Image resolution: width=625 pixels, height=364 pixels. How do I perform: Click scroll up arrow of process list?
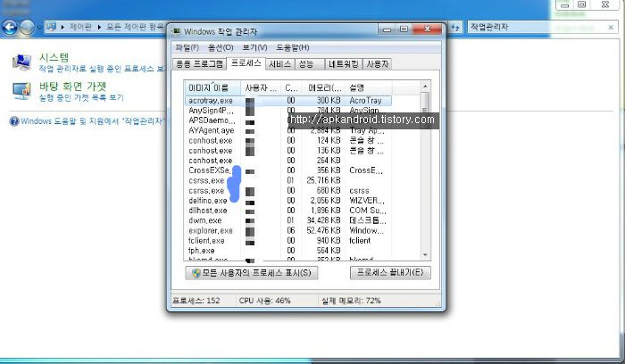coord(425,87)
